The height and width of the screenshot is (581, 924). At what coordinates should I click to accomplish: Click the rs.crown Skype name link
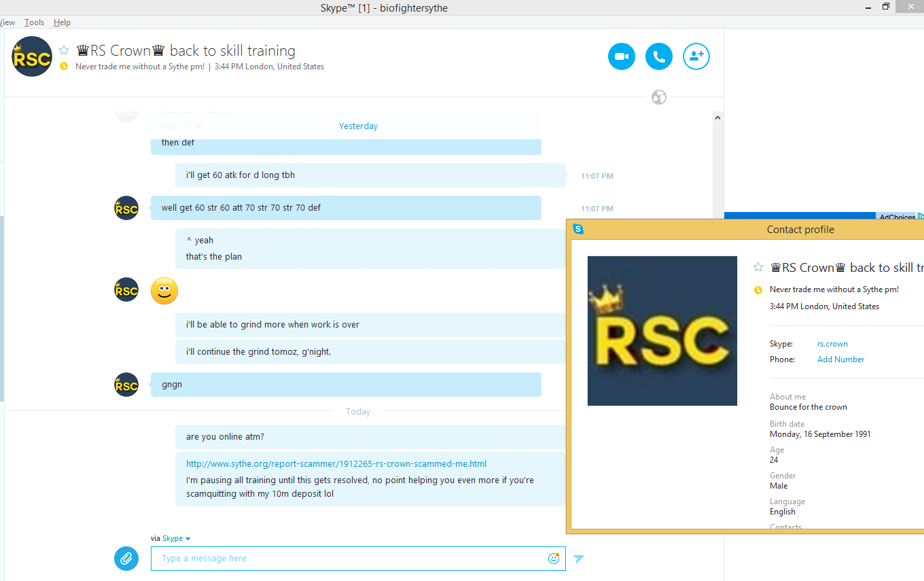click(x=832, y=344)
